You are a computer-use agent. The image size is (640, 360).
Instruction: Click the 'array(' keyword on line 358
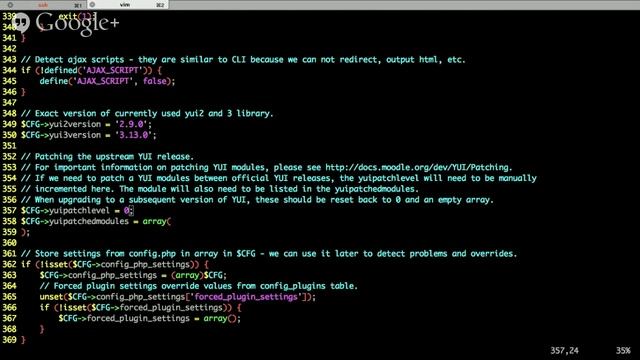point(157,221)
